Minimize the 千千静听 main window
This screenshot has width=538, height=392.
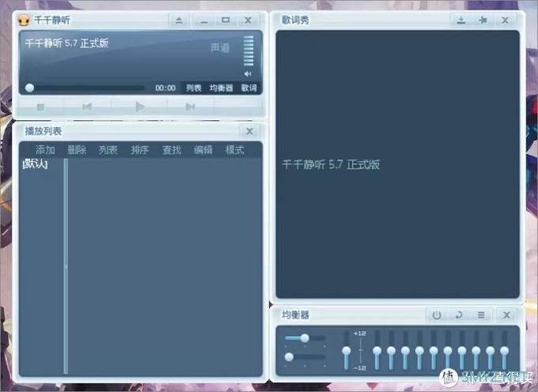204,21
